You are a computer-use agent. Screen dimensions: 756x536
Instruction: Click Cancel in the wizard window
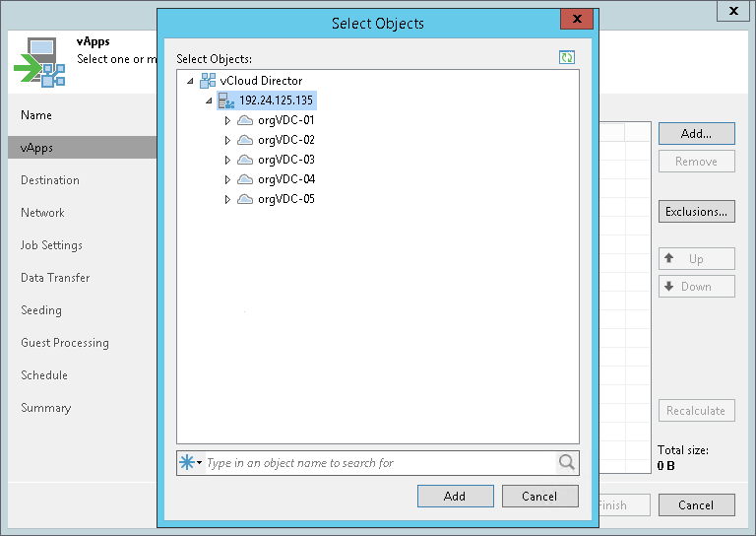point(697,504)
